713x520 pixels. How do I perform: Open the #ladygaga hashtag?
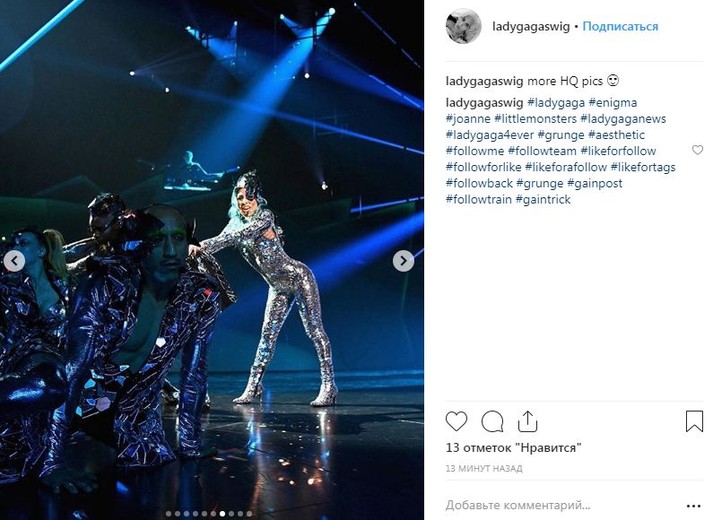[x=556, y=103]
